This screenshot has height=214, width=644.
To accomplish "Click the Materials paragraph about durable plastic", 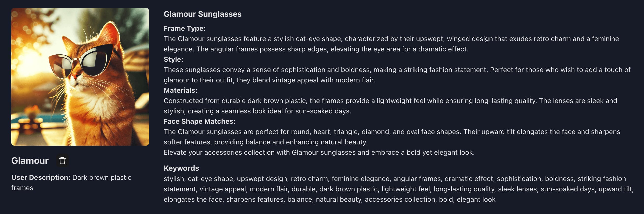I will [390, 106].
